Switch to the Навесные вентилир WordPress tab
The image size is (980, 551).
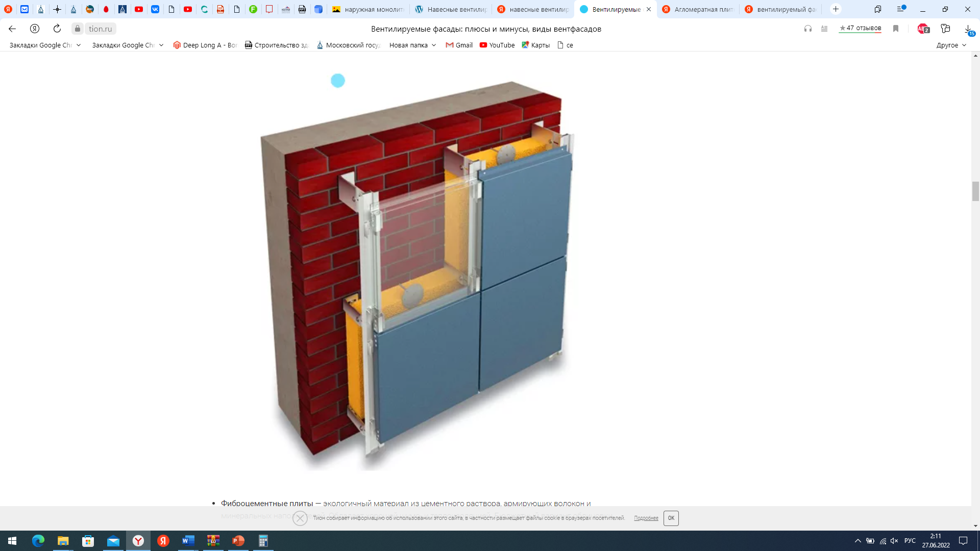click(451, 9)
